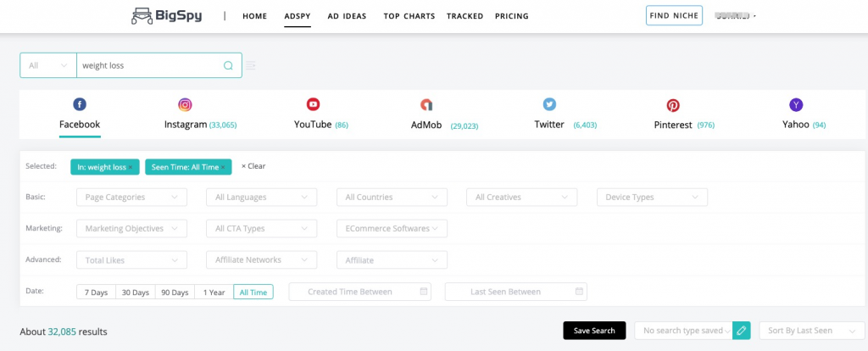Expand the All CTA Types dropdown
Image resolution: width=868 pixels, height=351 pixels.
pos(262,229)
